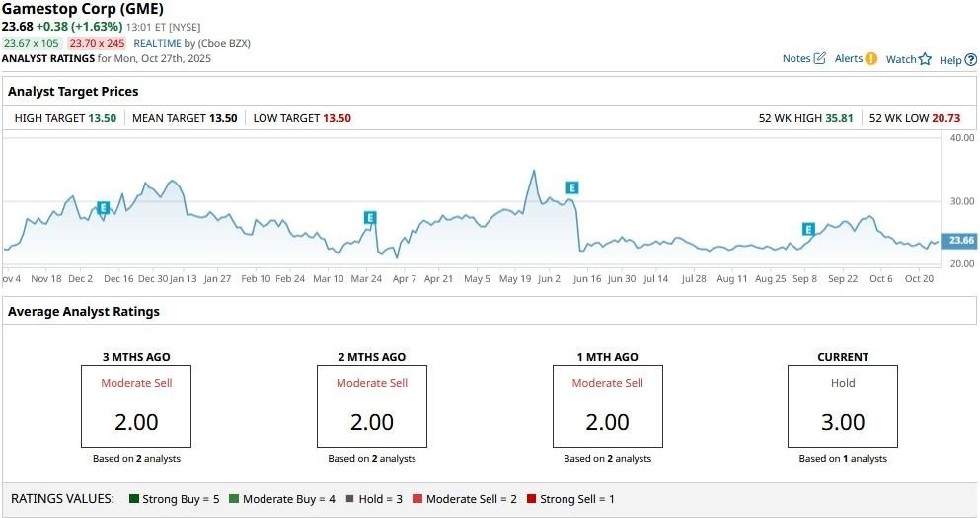Click the 23.66 current price chart label
The width and height of the screenshot is (980, 518).
click(x=960, y=240)
